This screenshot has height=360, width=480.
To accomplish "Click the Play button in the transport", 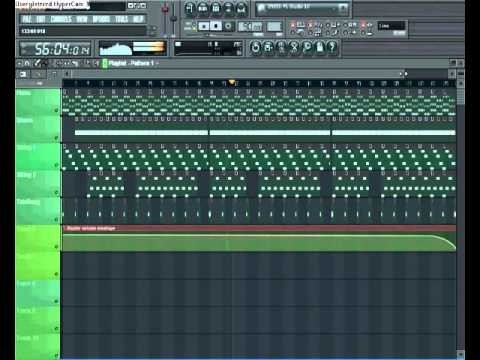I will pyautogui.click(x=204, y=26).
